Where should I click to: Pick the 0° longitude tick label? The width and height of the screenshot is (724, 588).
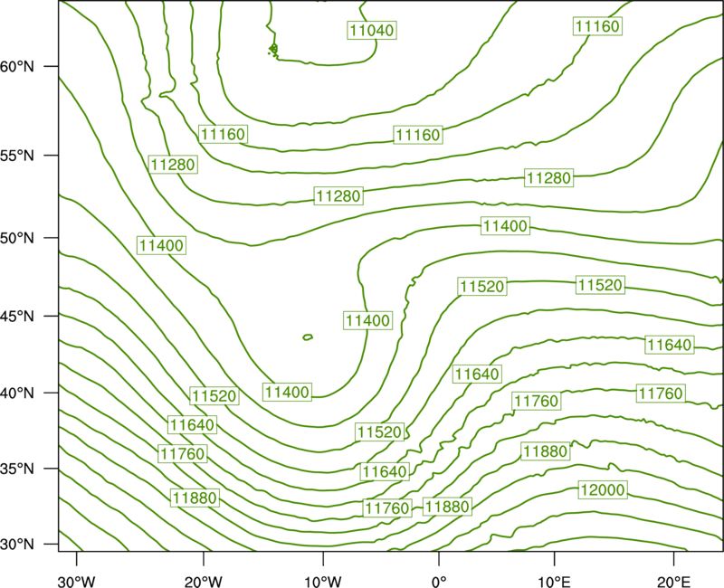(x=439, y=582)
